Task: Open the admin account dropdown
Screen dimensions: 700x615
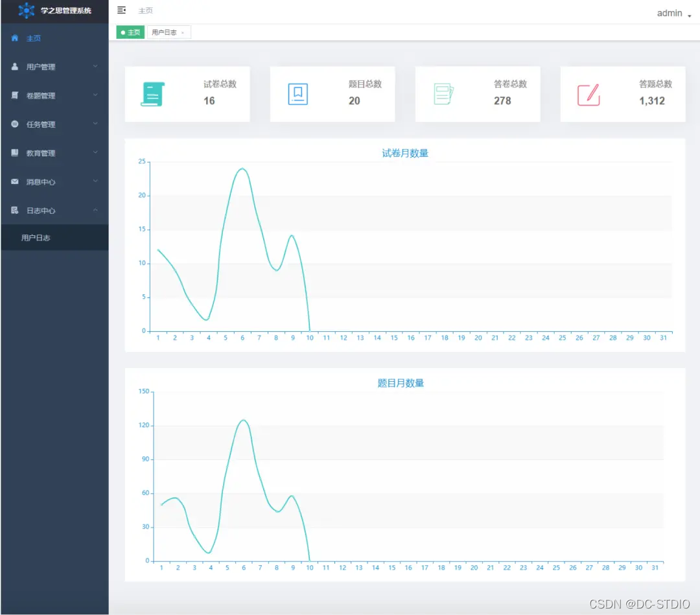Action: (674, 13)
